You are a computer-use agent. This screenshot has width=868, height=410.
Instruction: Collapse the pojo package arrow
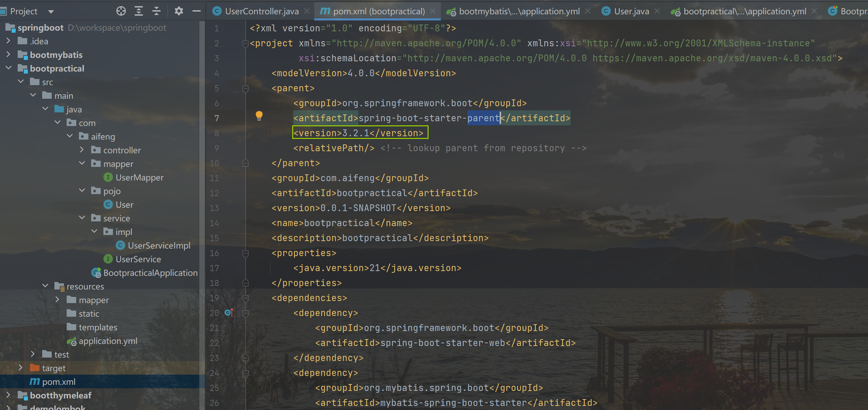point(82,191)
